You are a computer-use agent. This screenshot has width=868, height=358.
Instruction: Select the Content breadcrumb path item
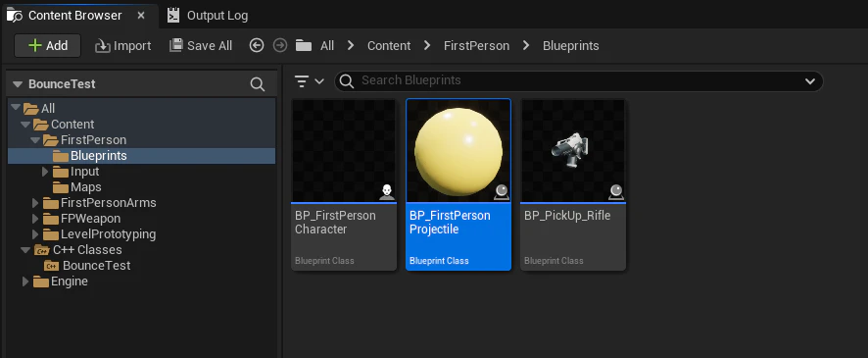tap(389, 45)
